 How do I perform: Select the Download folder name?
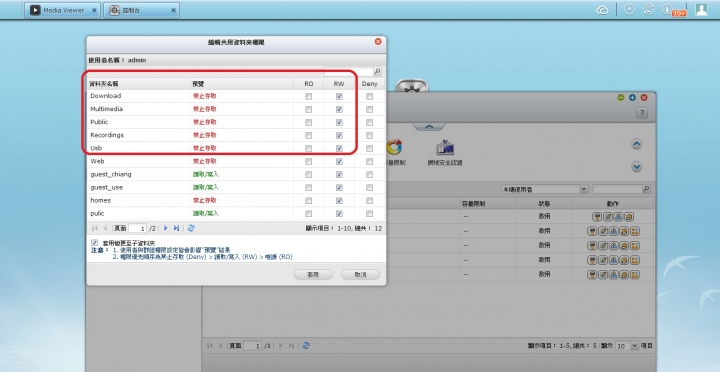click(x=106, y=96)
